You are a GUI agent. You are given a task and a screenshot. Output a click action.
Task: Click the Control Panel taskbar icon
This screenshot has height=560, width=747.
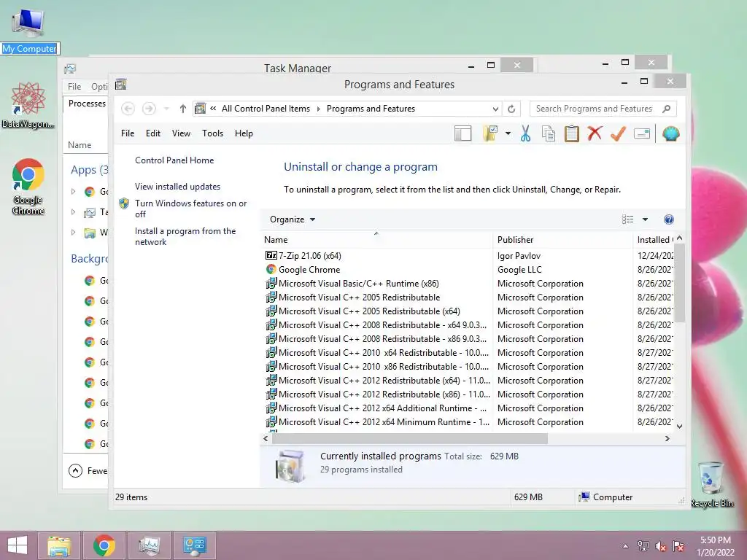[x=194, y=545]
